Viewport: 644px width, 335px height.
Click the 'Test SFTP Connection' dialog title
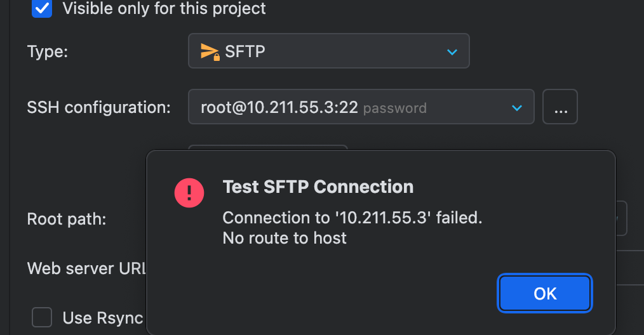click(318, 187)
